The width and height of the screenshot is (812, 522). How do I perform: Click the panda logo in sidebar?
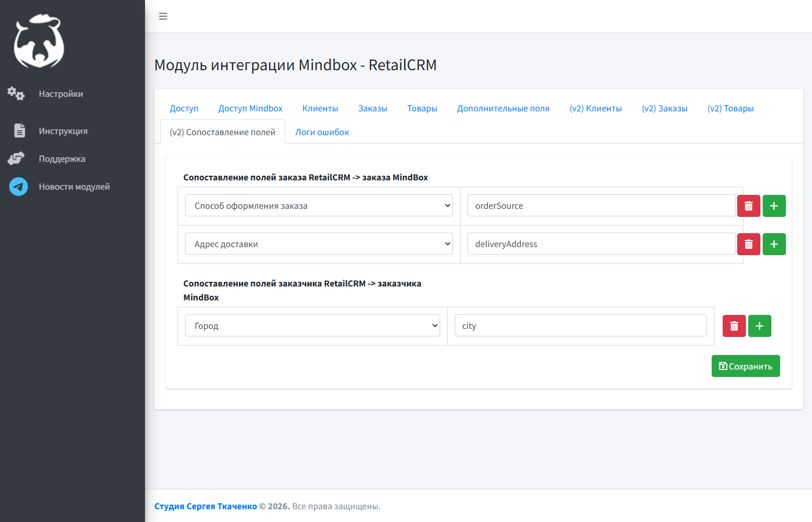[x=39, y=41]
